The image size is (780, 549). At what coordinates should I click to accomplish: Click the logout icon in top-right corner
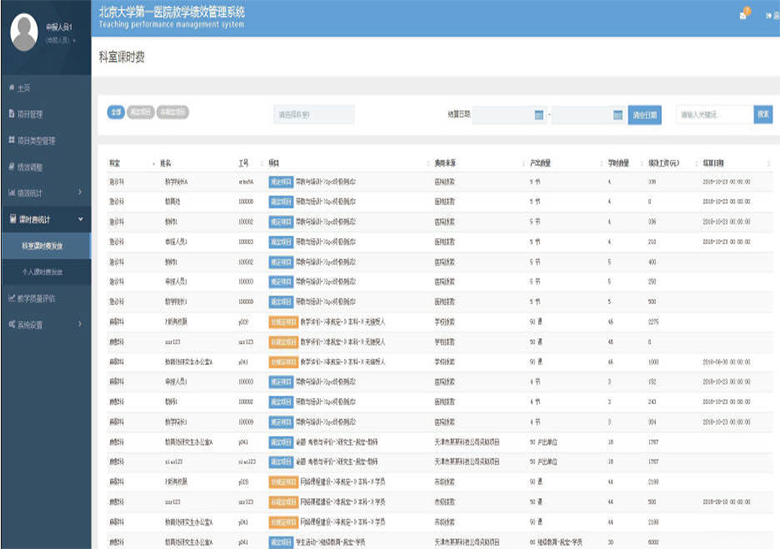pyautogui.click(x=769, y=15)
